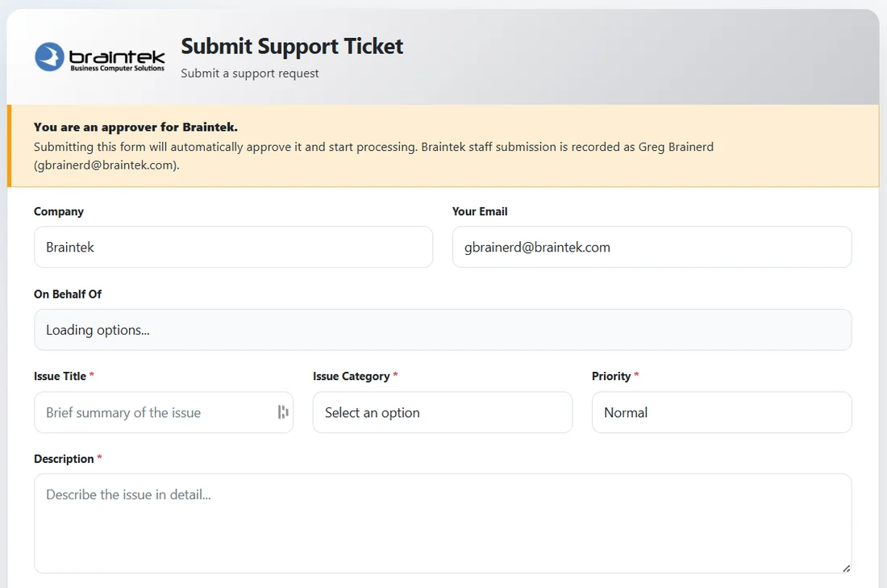Click the 'Submit a support request' subtitle

point(249,73)
